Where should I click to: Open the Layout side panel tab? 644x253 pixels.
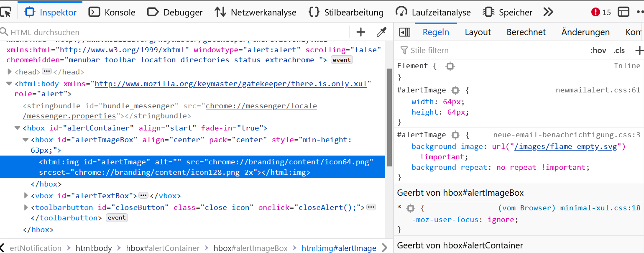478,32
